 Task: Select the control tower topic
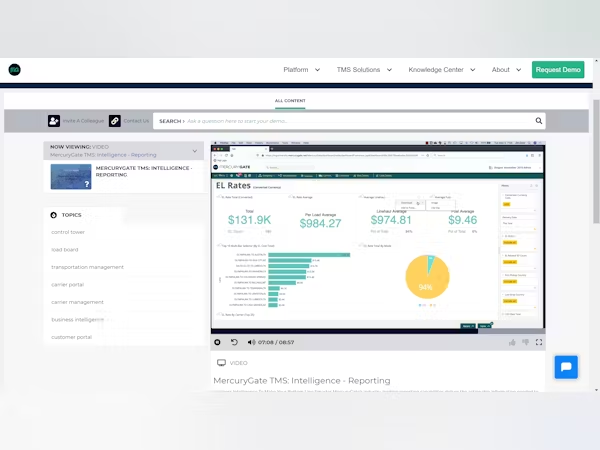(68, 232)
